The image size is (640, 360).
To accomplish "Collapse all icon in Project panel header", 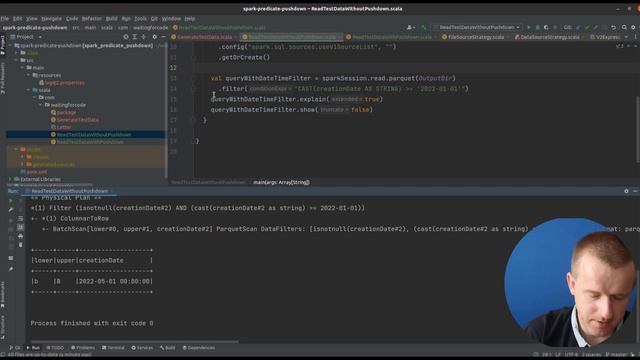I will click(x=144, y=37).
